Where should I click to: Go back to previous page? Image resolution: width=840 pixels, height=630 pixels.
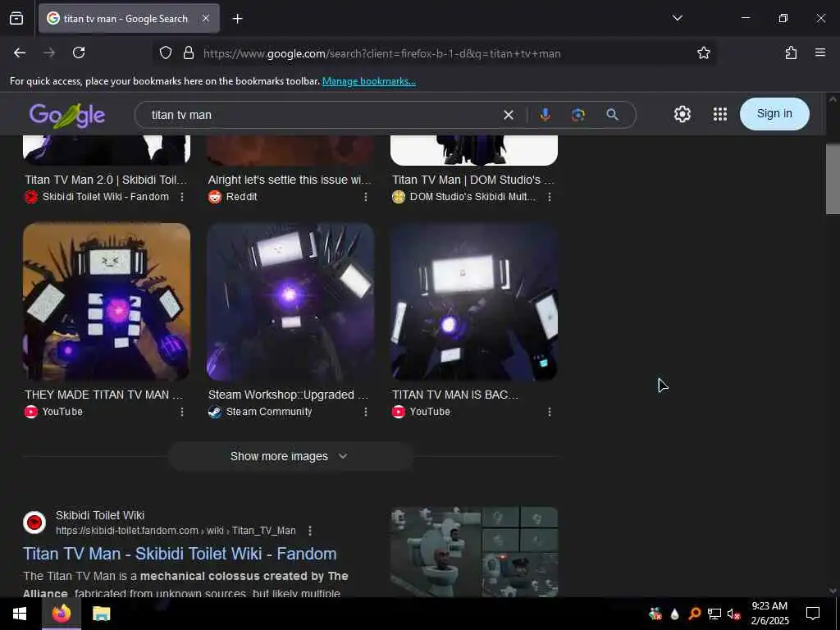[20, 52]
